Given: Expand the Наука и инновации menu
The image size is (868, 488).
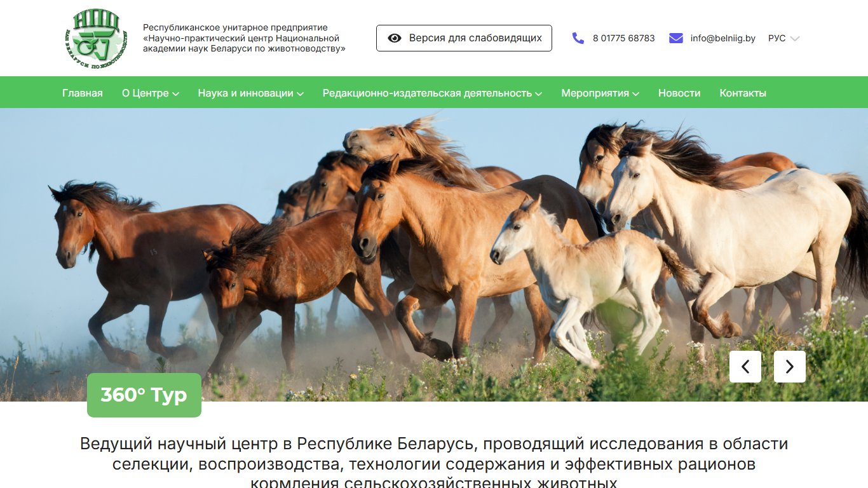Looking at the screenshot, I should [251, 93].
